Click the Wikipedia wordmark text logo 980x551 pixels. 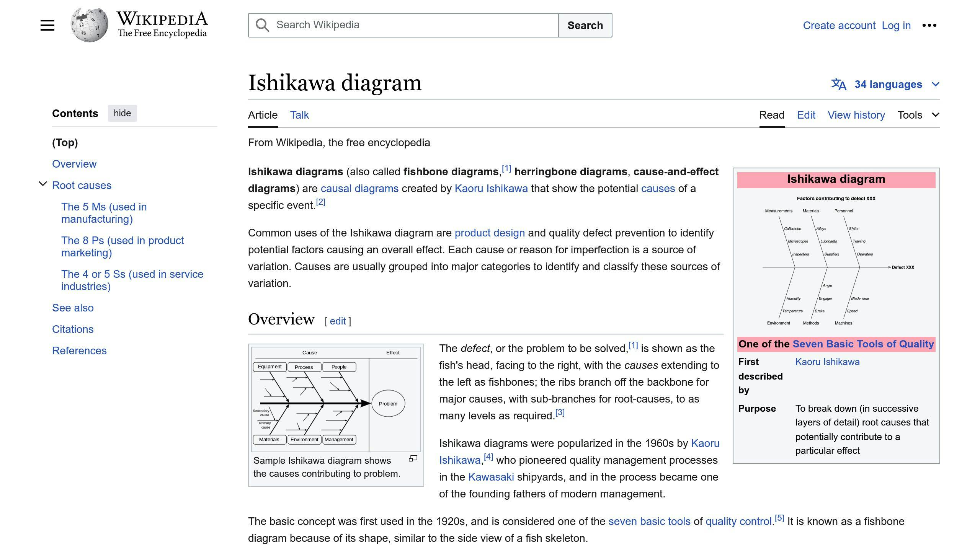click(162, 24)
